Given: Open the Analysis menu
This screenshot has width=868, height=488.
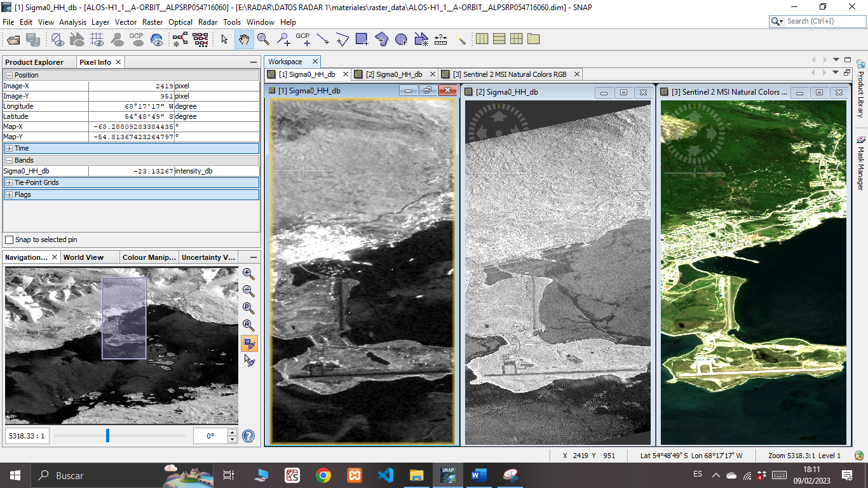Looking at the screenshot, I should click(72, 22).
